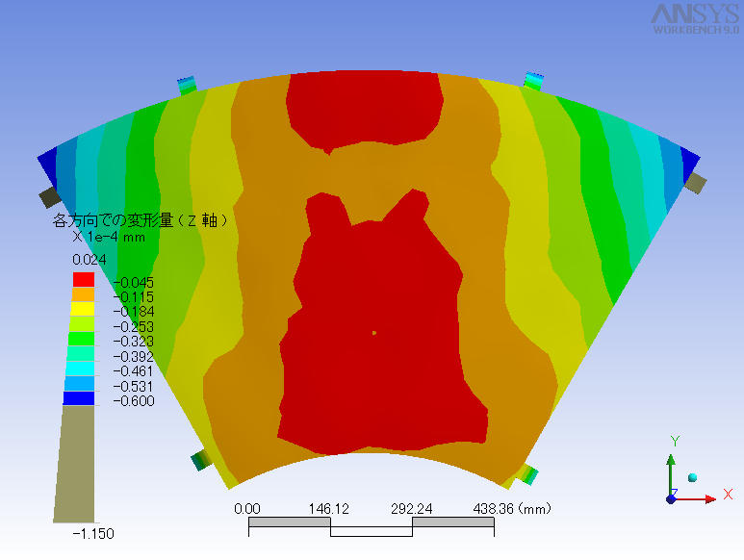The height and width of the screenshot is (560, 744).
Task: Click the cyan isometric view ball
Action: click(x=692, y=477)
